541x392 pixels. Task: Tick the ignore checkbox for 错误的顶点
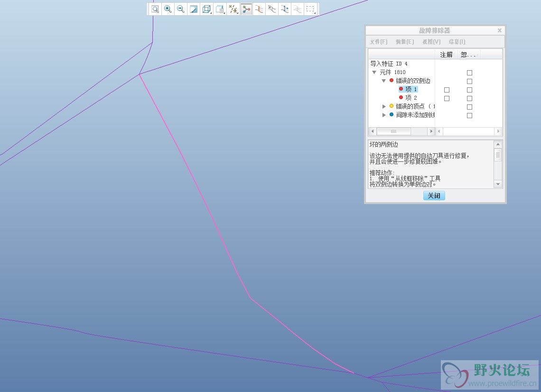tap(470, 107)
